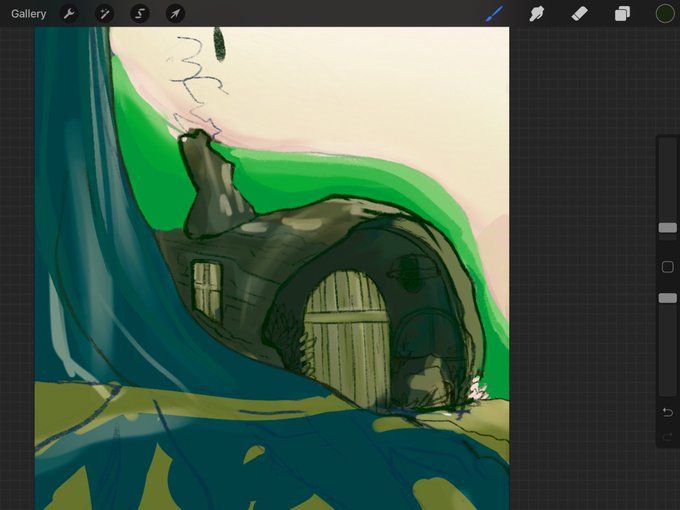
Task: Open the Gallery
Action: (x=29, y=14)
